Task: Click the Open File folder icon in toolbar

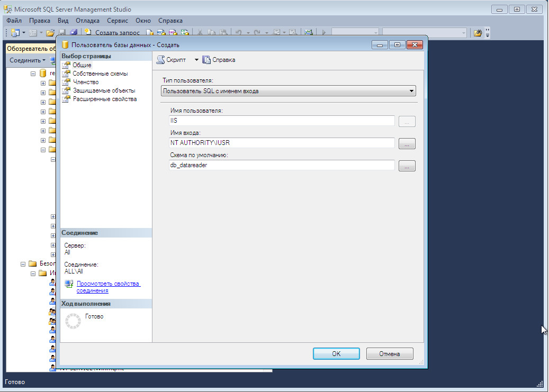Action: coord(50,33)
